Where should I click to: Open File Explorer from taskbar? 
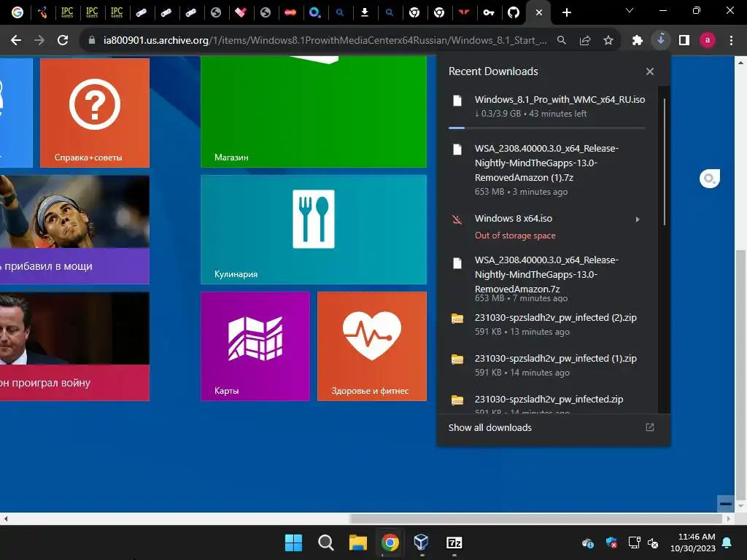tap(357, 542)
